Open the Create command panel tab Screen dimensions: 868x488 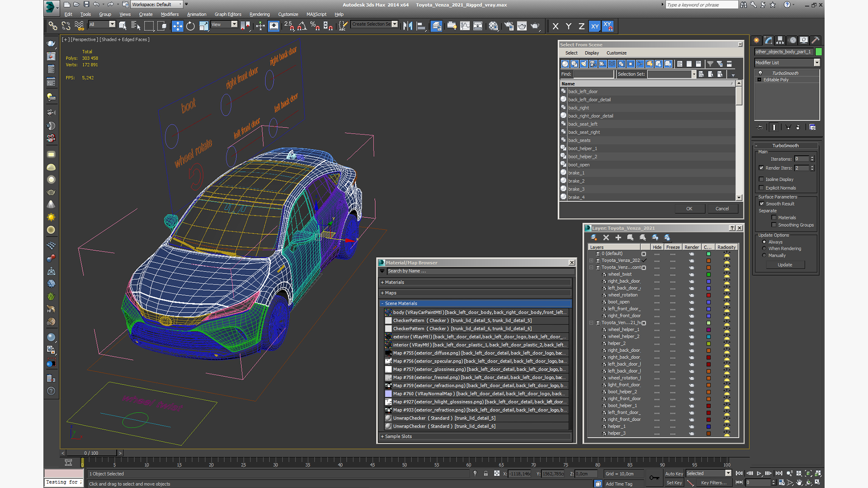tap(757, 40)
